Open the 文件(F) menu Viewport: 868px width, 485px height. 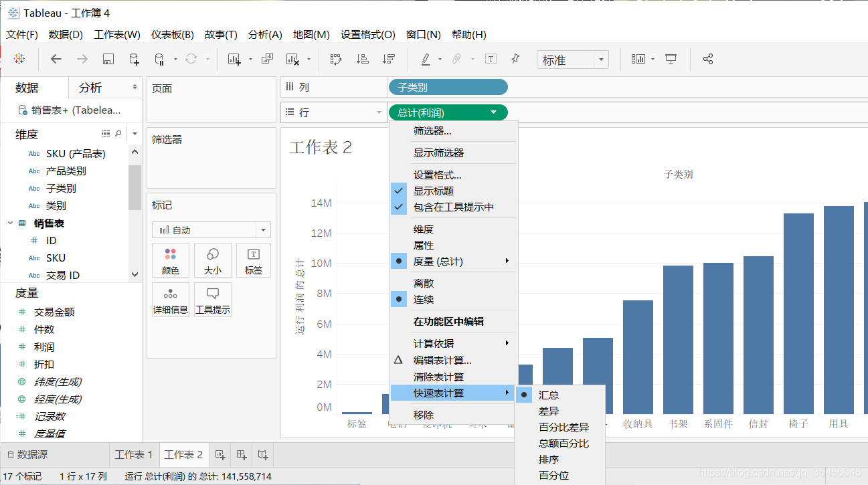(x=22, y=35)
